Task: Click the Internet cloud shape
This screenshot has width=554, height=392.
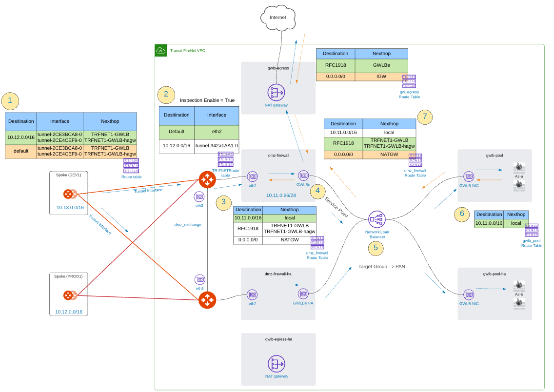Action: (278, 18)
